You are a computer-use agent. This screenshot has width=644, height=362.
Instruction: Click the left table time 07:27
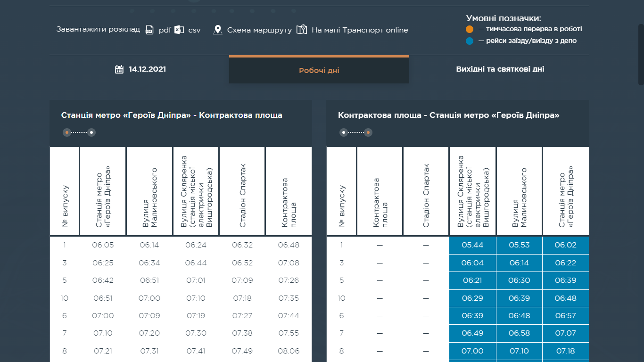point(242,316)
